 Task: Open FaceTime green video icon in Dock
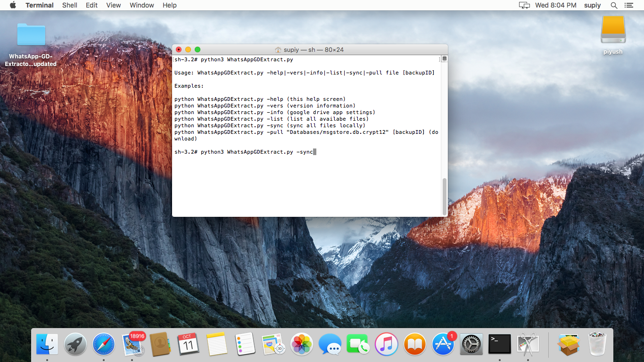[x=358, y=345]
